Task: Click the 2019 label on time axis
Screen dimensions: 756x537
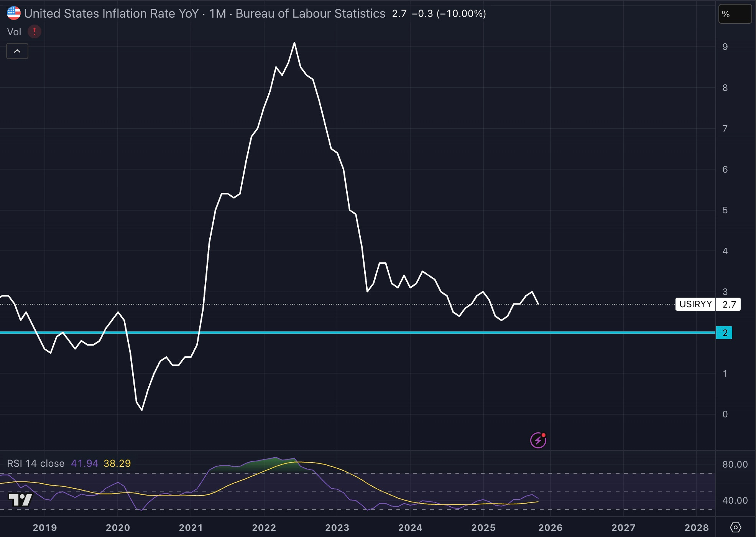Action: click(45, 527)
